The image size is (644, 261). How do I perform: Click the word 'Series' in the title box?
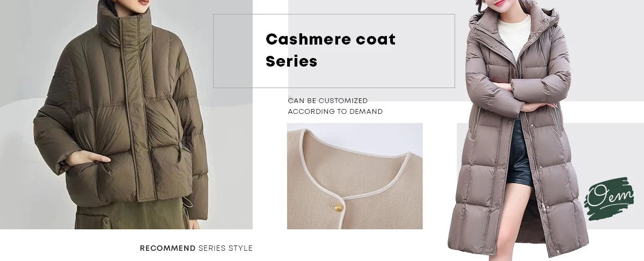291,61
